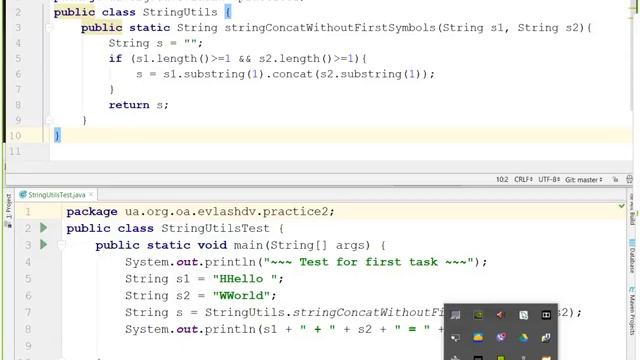
Task: Click the connected devices tray icon
Action: [546, 338]
